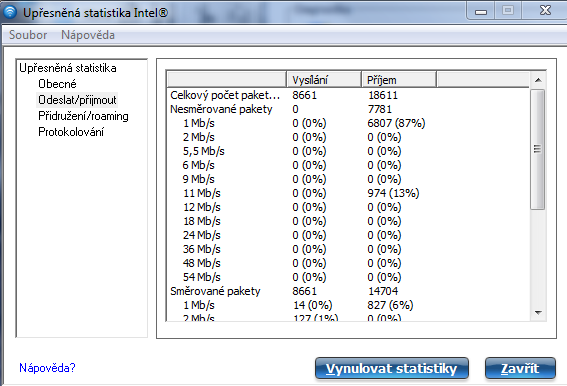Select the Směrované pakety row
Image resolution: width=567 pixels, height=386 pixels.
point(348,291)
